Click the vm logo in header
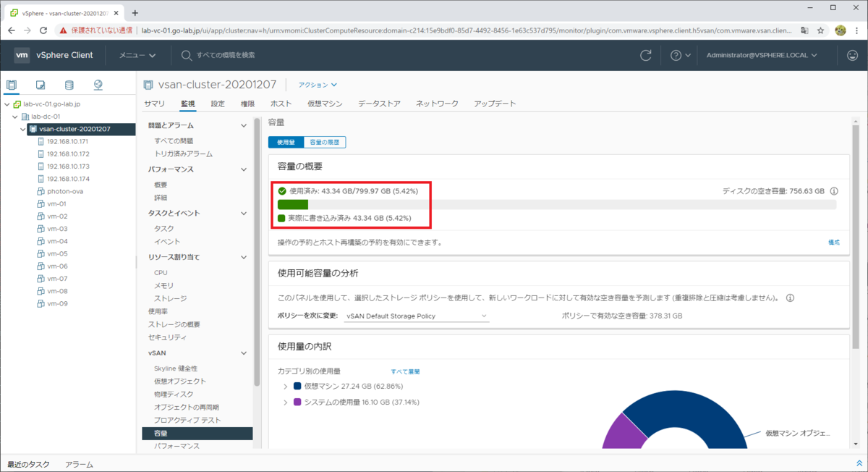868x472 pixels. [x=22, y=55]
